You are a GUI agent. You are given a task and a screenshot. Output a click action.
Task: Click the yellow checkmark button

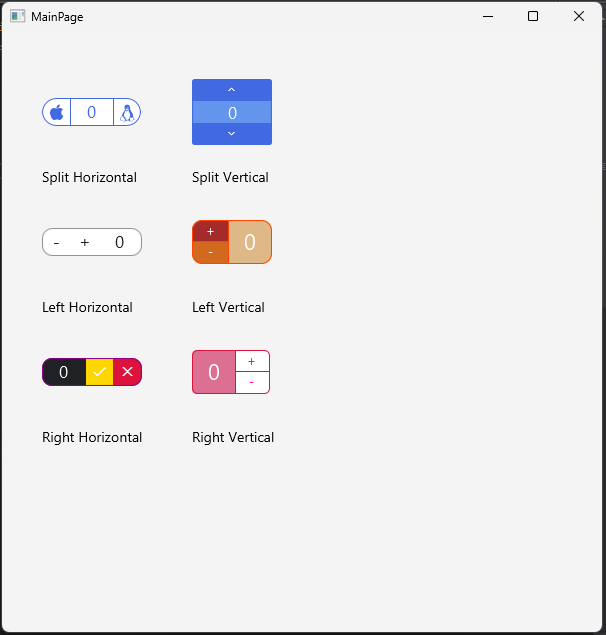coord(100,372)
